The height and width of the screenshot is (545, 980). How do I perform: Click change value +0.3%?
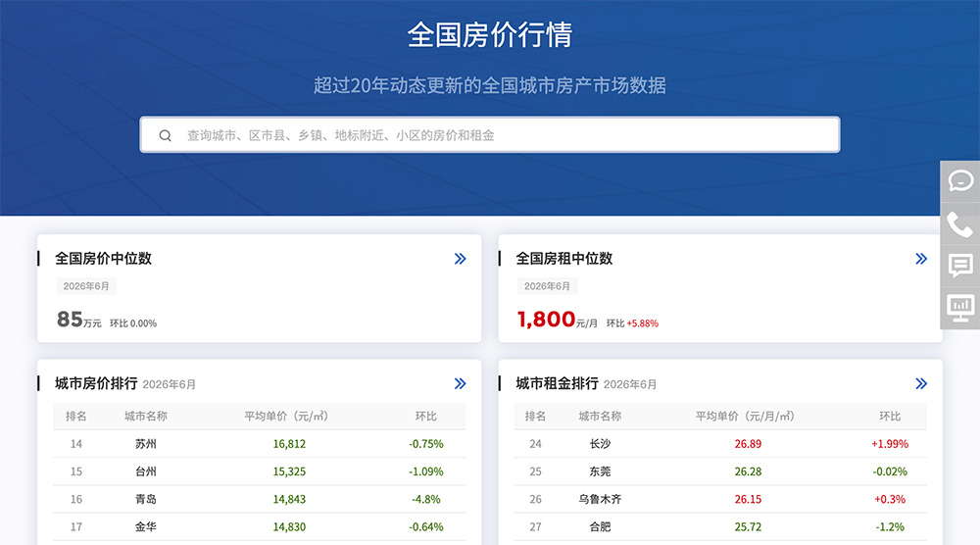coord(890,499)
